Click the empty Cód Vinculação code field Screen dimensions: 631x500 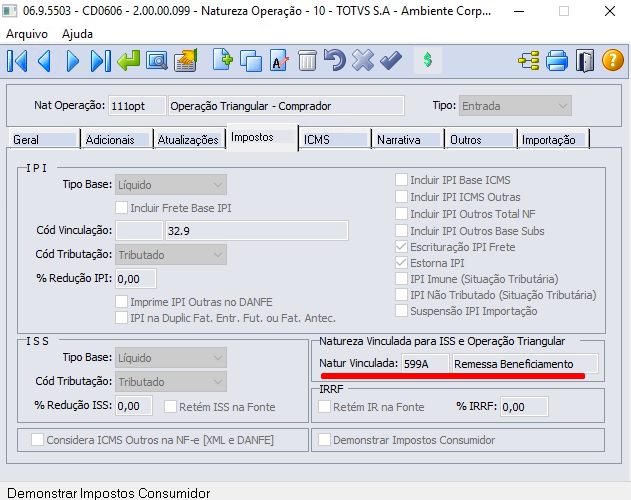(139, 231)
